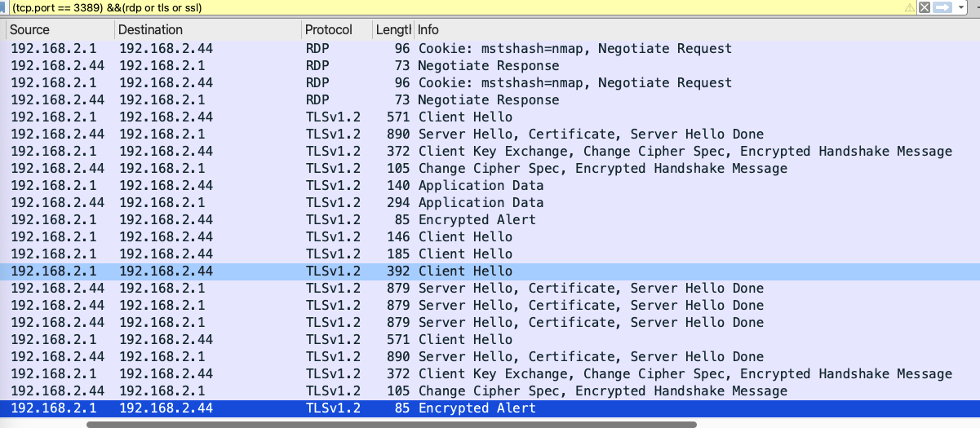Click the horizontal scrollbar of the packet list
Image resolution: width=980 pixels, height=428 pixels.
point(392,424)
